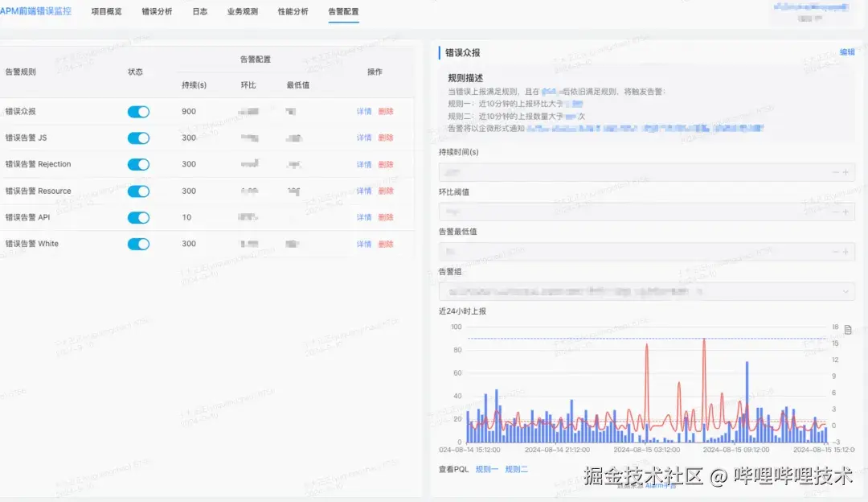Screen dimensions: 868x502
Task: Click the document/export icon beside the chart
Action: tap(849, 328)
